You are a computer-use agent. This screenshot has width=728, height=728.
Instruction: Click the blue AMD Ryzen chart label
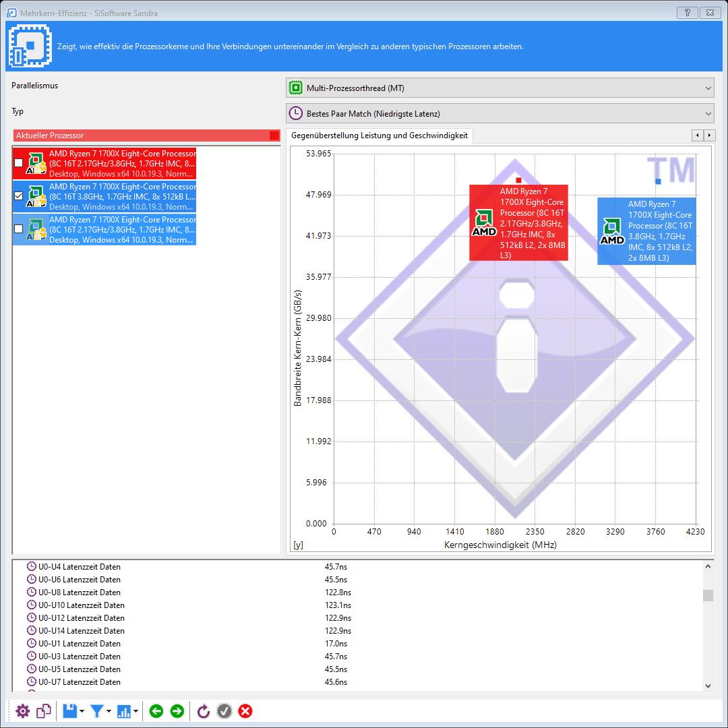coord(646,231)
